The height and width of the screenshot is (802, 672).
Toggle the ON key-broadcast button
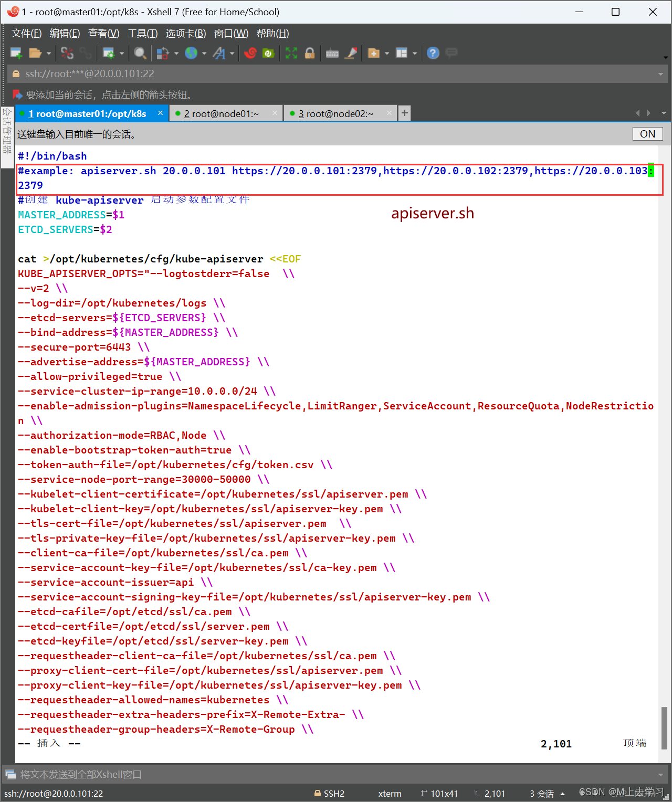click(647, 134)
